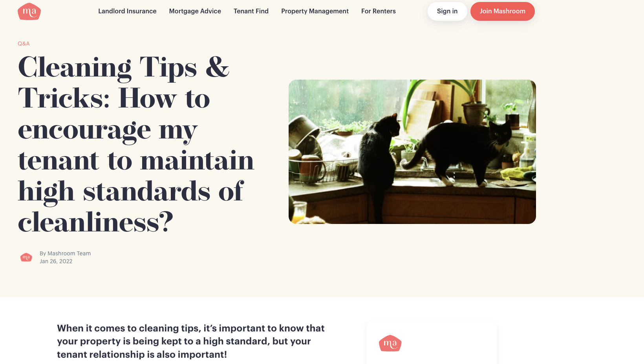
Task: Click the Jan 26, 2022 publish date
Action: point(56,261)
